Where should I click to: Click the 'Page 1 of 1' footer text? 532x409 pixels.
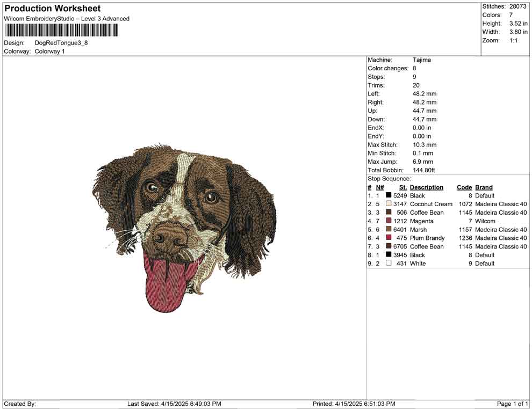click(x=512, y=404)
